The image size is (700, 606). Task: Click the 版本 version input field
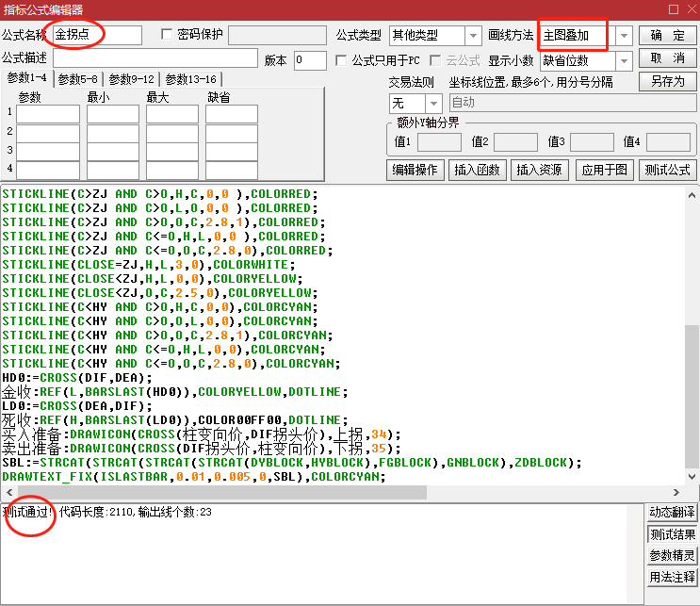click(x=310, y=60)
